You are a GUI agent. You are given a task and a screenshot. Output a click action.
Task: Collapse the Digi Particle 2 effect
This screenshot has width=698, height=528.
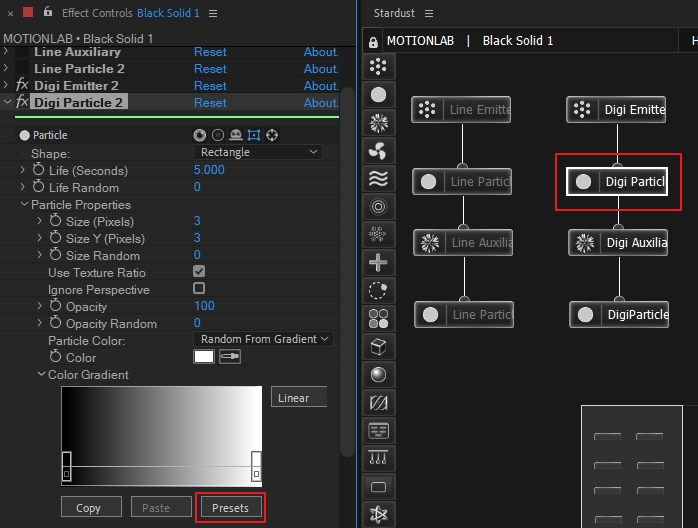click(x=7, y=102)
